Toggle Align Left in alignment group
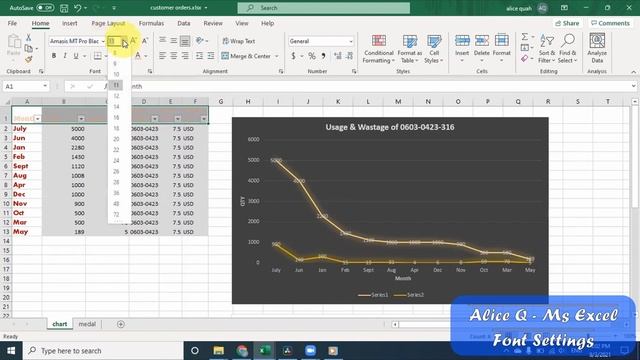 pyautogui.click(x=162, y=56)
